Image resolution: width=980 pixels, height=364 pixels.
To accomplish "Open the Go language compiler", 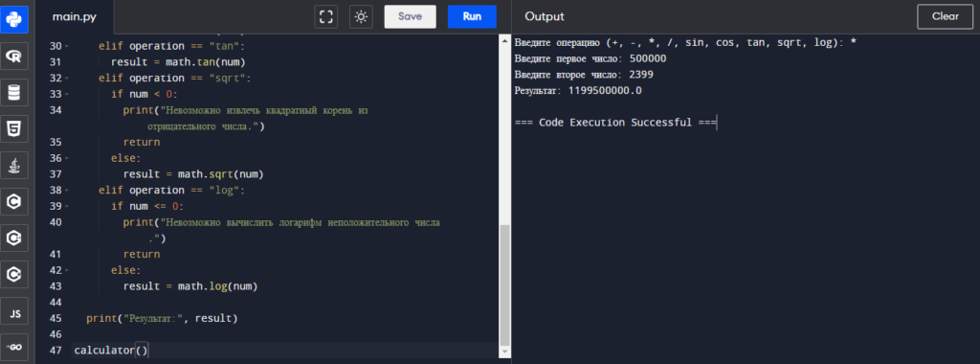I will (x=13, y=347).
